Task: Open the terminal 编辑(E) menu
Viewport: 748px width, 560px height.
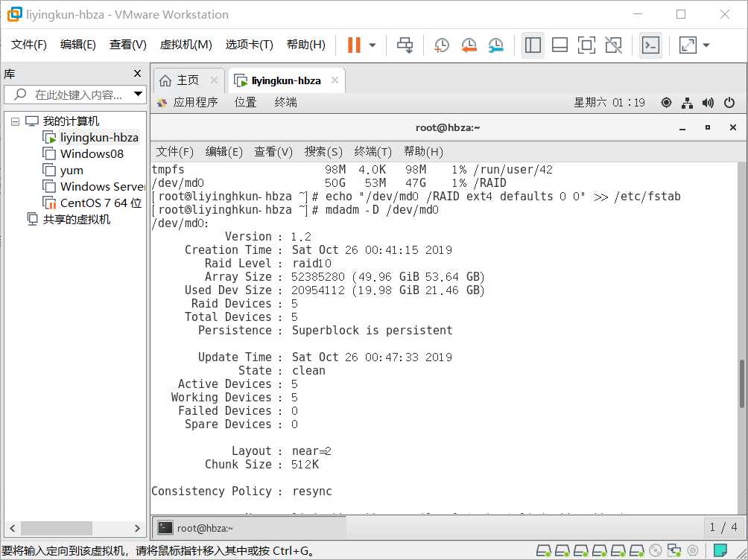Action: tap(224, 152)
